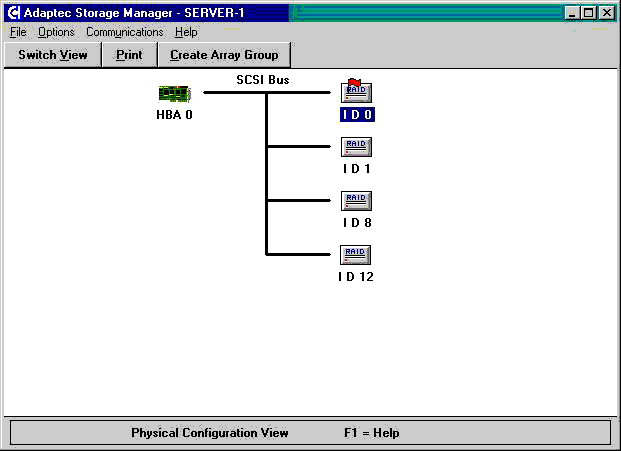The height and width of the screenshot is (451, 621).
Task: Select the RAID drive icon for ID 1
Action: [x=356, y=147]
